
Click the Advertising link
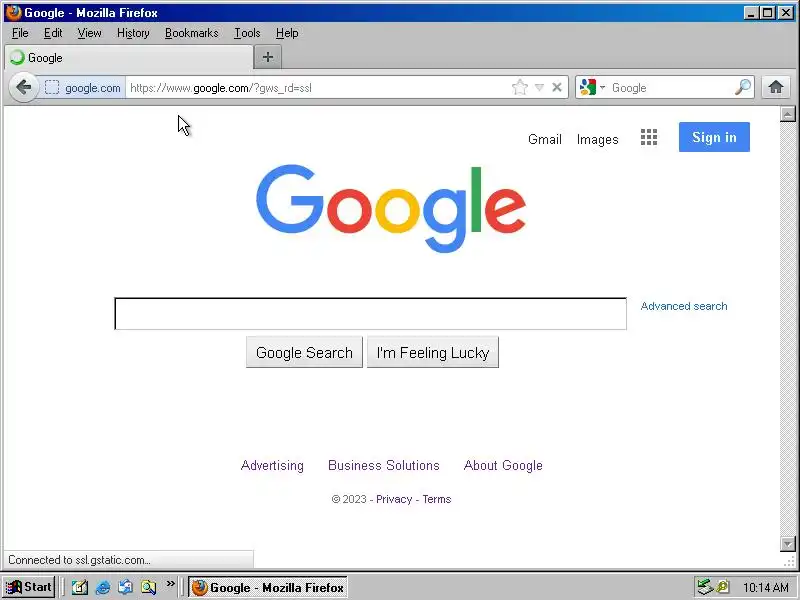(x=272, y=465)
